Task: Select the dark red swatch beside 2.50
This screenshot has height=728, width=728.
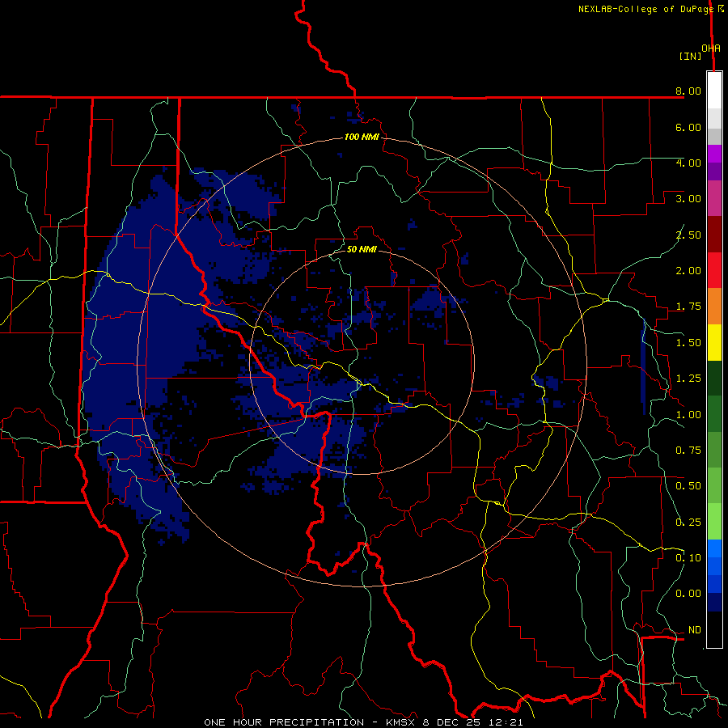Action: 714,235
